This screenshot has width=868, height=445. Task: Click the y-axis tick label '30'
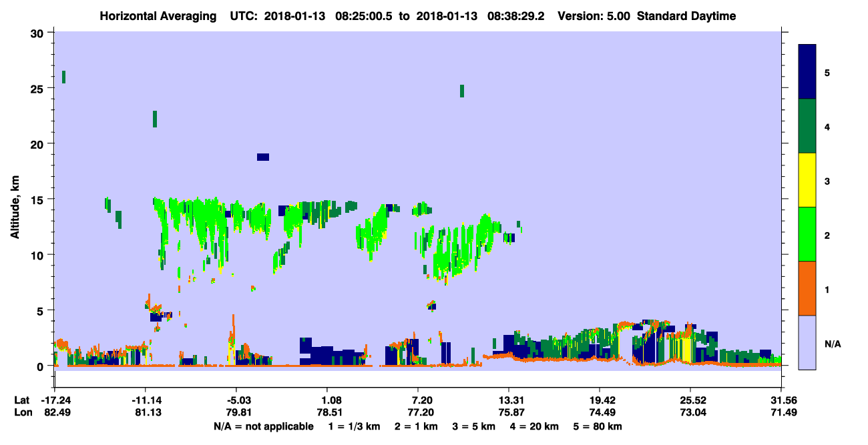tap(39, 33)
